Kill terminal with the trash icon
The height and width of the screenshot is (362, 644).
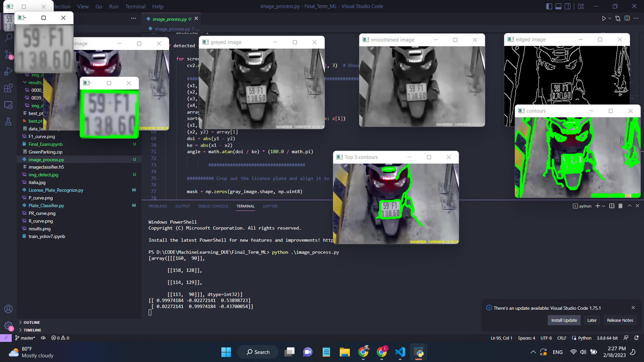tap(620, 206)
